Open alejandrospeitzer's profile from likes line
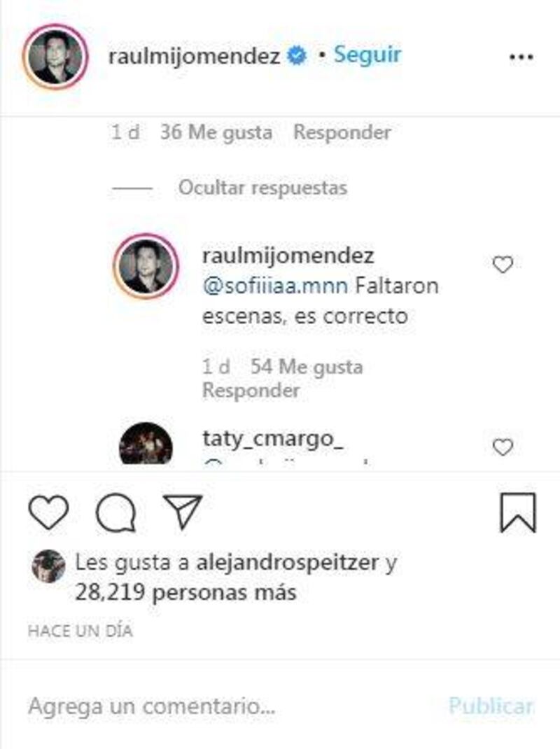 point(288,562)
